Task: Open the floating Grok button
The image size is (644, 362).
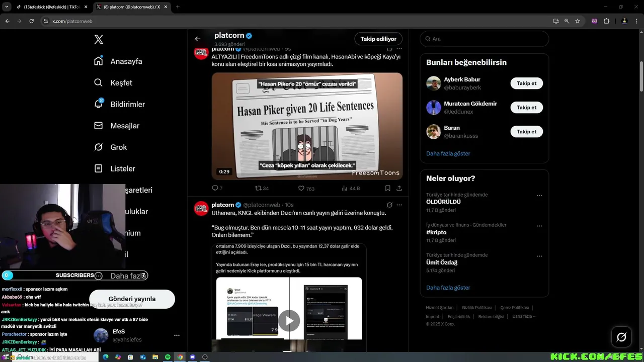Action: pos(621,337)
